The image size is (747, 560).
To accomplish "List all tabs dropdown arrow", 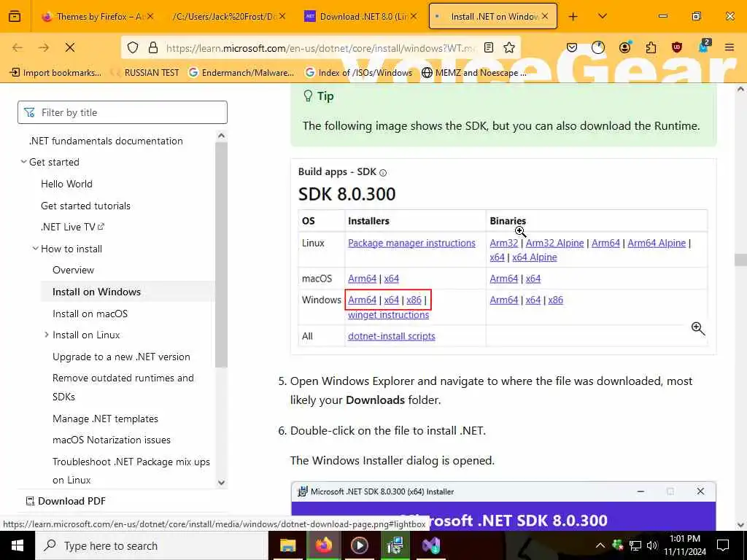I will (603, 16).
